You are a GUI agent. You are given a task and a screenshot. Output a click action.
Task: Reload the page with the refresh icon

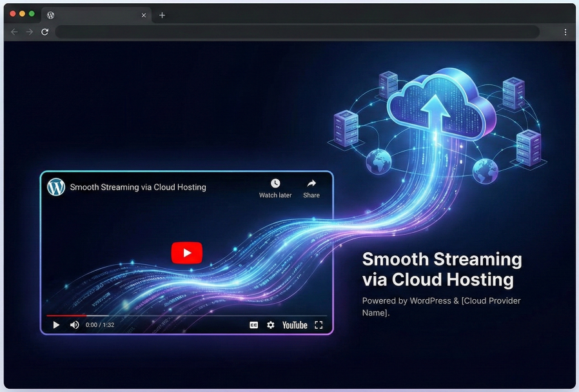point(44,32)
